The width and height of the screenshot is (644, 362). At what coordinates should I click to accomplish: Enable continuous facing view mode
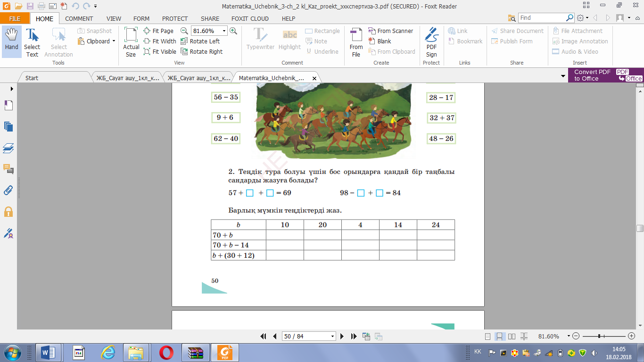point(523,337)
